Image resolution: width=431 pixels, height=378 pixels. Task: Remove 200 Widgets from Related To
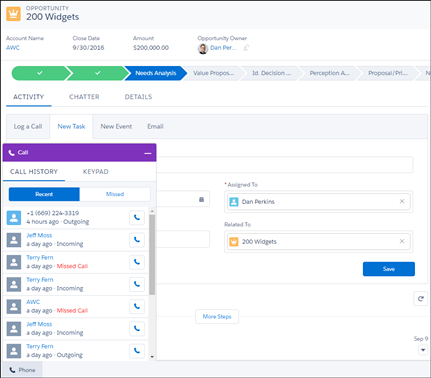[402, 241]
